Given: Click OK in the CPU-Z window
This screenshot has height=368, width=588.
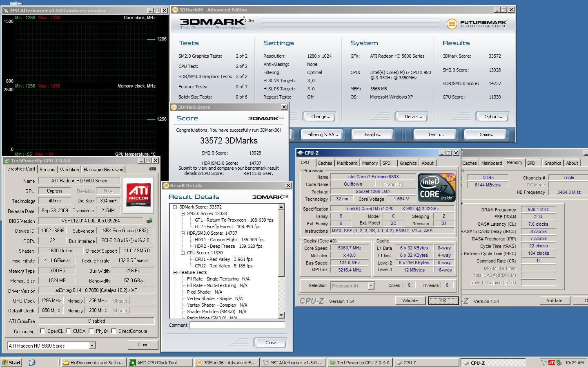Looking at the screenshot, I should 443,301.
